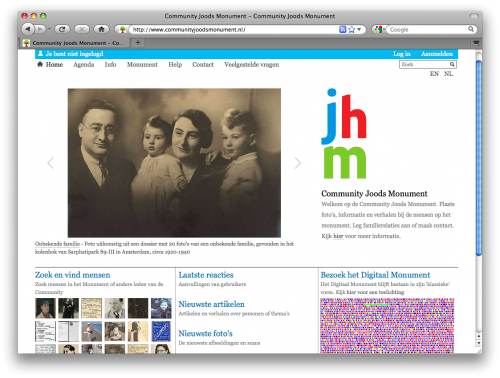Open 'Bezoek het Digitaal Monument' heading link
This screenshot has width=500, height=378.
tap(375, 275)
